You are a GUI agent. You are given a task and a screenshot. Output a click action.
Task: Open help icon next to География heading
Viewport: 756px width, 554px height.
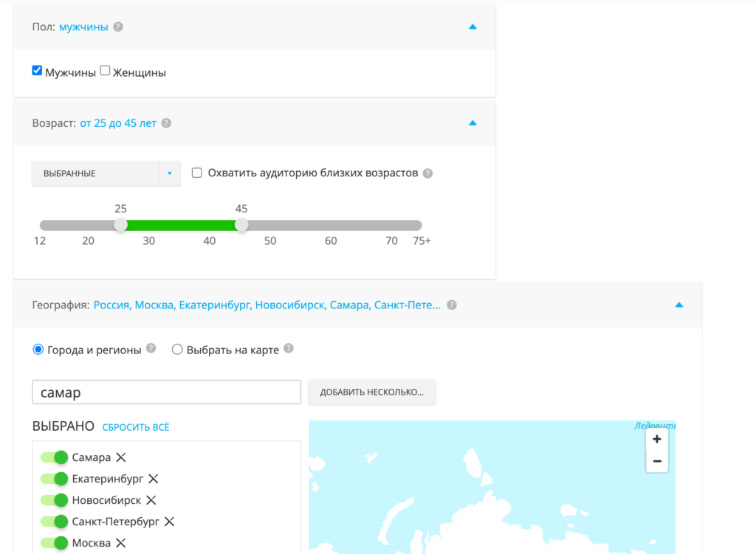(x=452, y=305)
